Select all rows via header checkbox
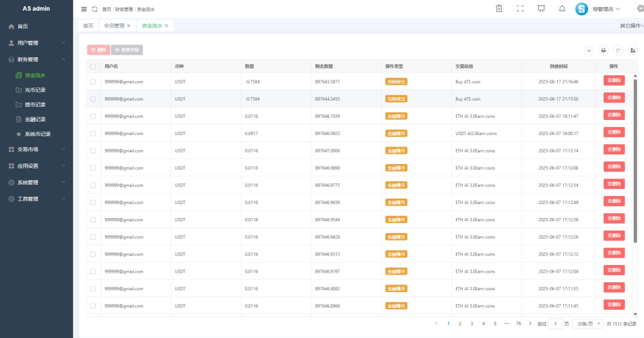The image size is (644, 338). coord(93,67)
